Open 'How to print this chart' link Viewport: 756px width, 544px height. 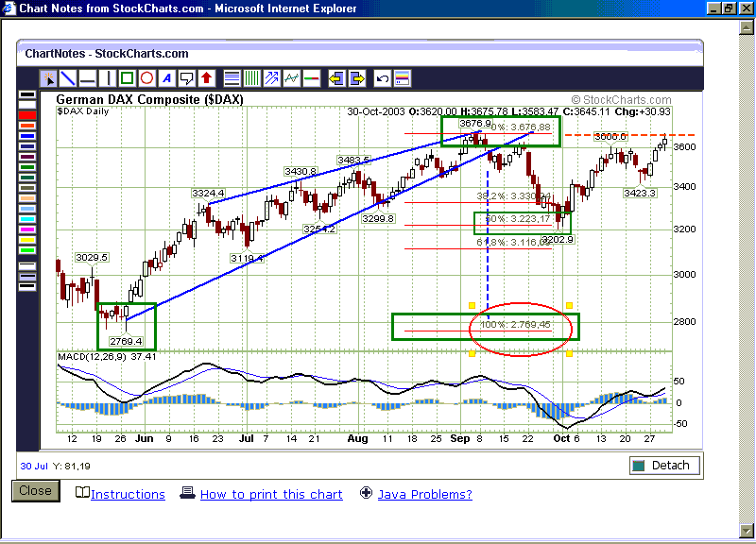271,494
